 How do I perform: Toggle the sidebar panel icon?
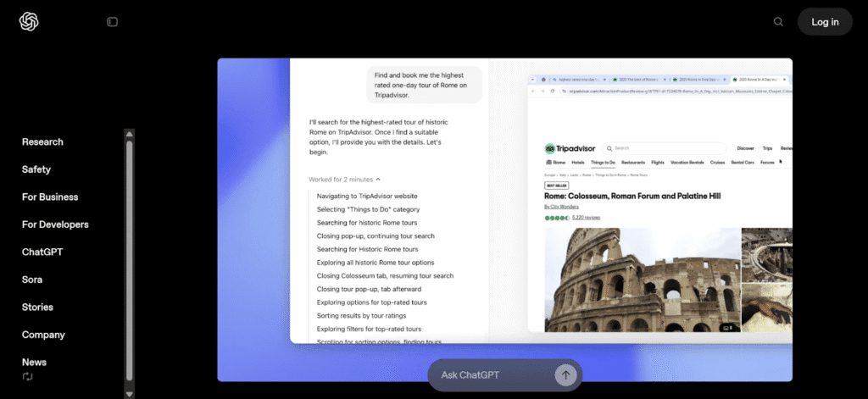[x=113, y=21]
